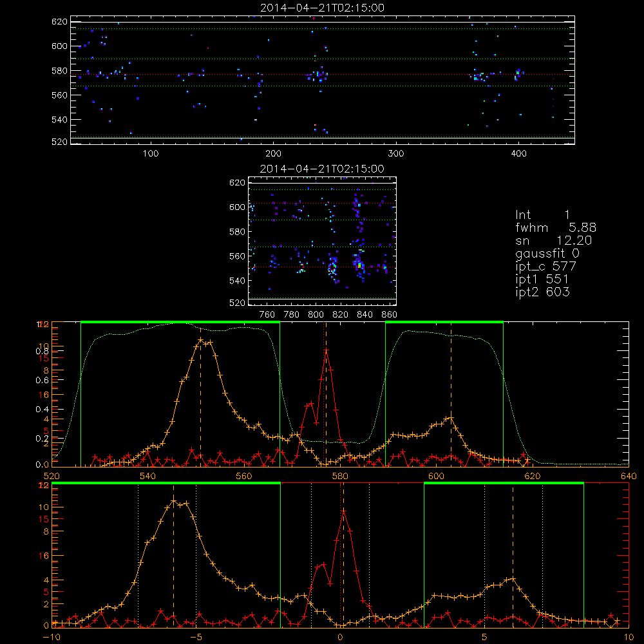The width and height of the screenshot is (644, 644).
Task: Click bright pixel cluster near 815 in middle image
Action: click(333, 268)
